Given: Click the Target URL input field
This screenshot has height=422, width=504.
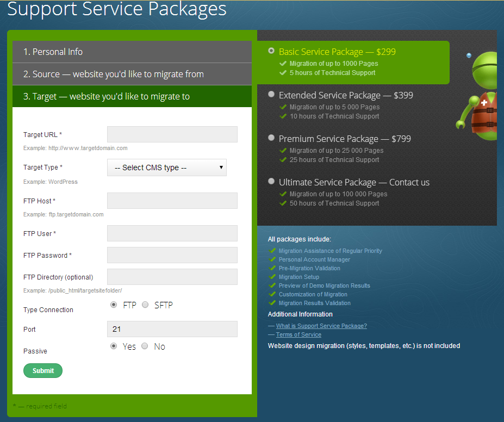Looking at the screenshot, I should 172,134.
